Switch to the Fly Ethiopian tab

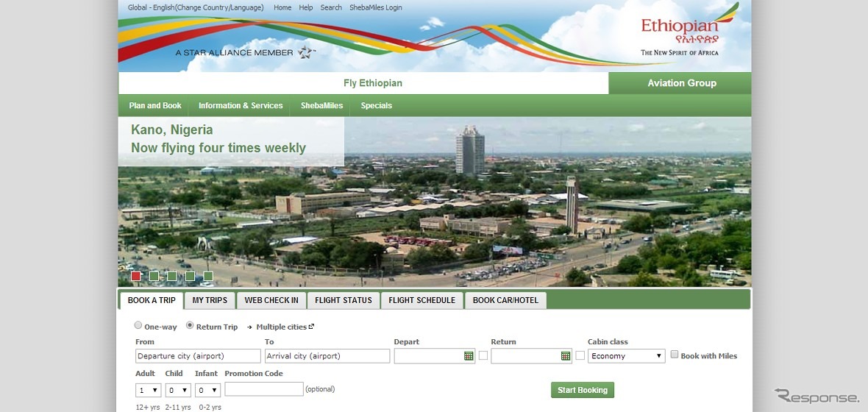click(363, 84)
